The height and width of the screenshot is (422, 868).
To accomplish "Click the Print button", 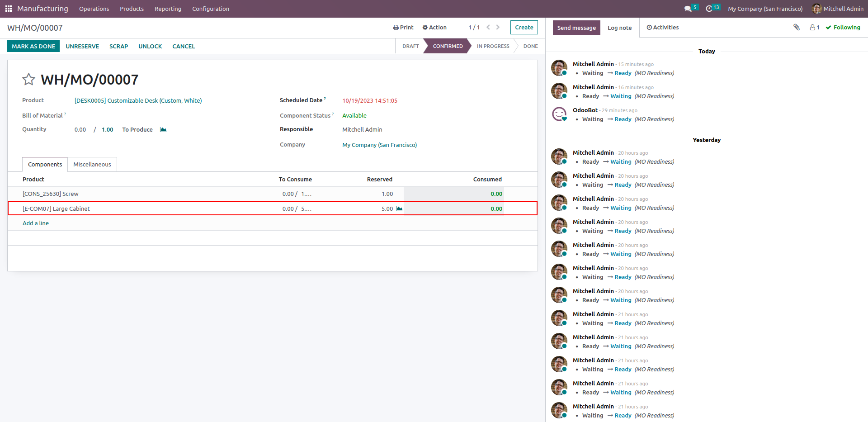I will click(403, 27).
